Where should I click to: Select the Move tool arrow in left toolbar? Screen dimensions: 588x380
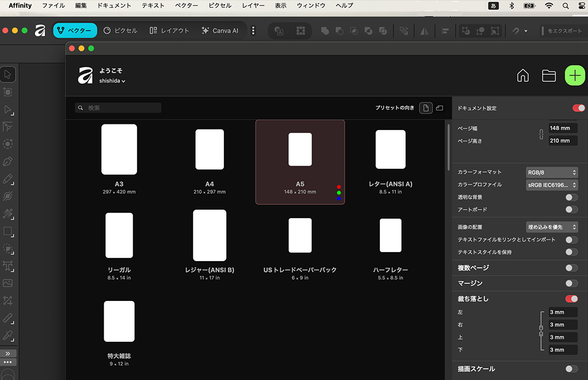8,75
